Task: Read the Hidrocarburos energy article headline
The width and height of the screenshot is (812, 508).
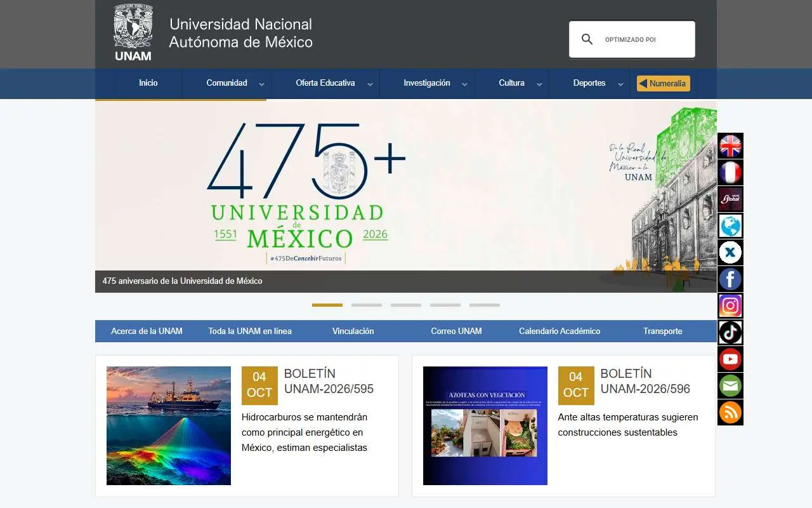Action: click(x=304, y=432)
